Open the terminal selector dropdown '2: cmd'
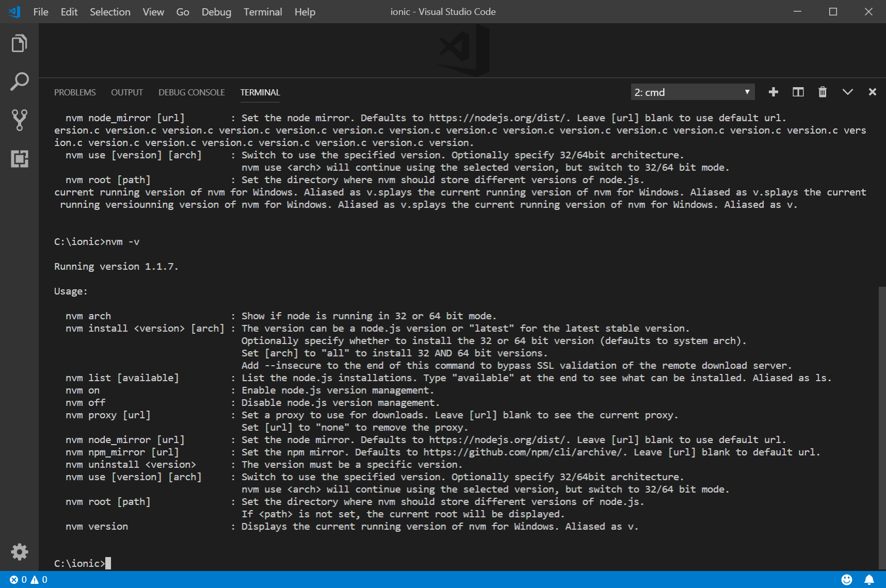 (692, 92)
